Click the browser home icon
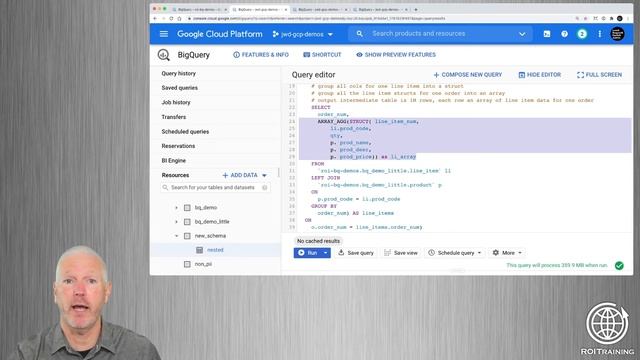The height and width of the screenshot is (360, 640). coord(179,18)
